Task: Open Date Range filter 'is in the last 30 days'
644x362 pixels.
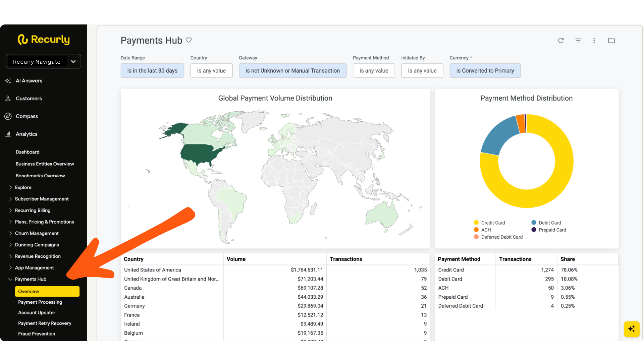Action: coord(152,71)
